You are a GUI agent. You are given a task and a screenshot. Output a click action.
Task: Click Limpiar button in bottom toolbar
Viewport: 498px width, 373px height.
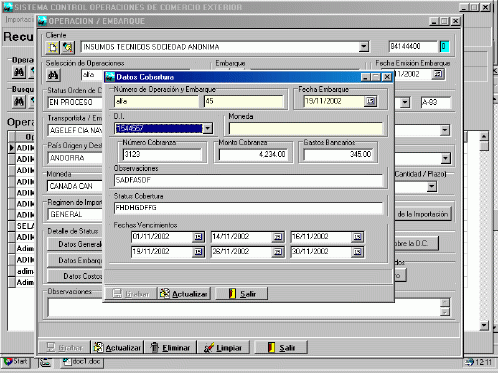point(223,347)
